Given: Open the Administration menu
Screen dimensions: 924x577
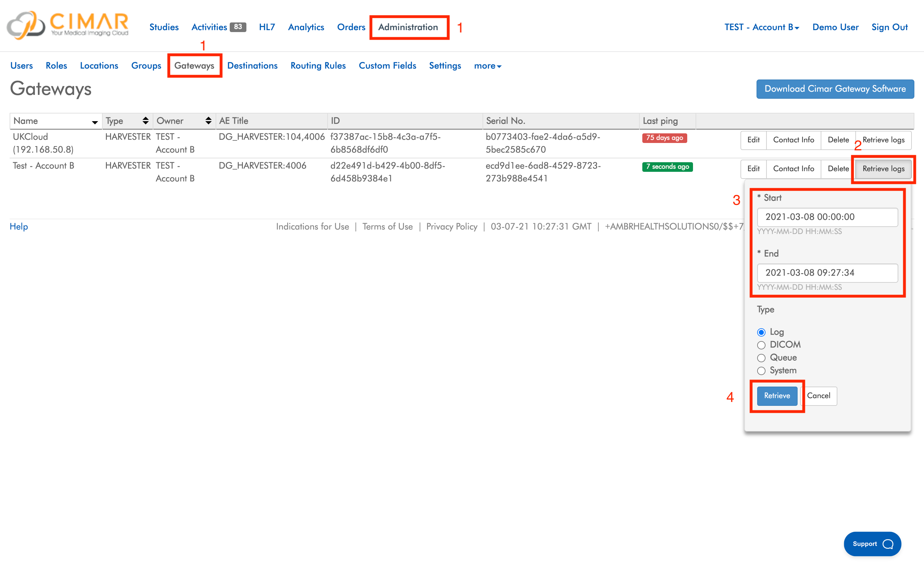Looking at the screenshot, I should [408, 27].
